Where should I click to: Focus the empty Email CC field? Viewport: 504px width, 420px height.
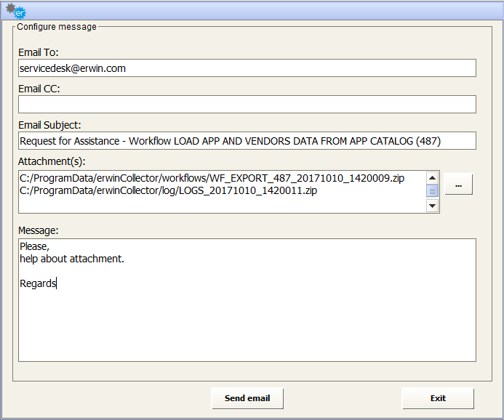pos(247,105)
